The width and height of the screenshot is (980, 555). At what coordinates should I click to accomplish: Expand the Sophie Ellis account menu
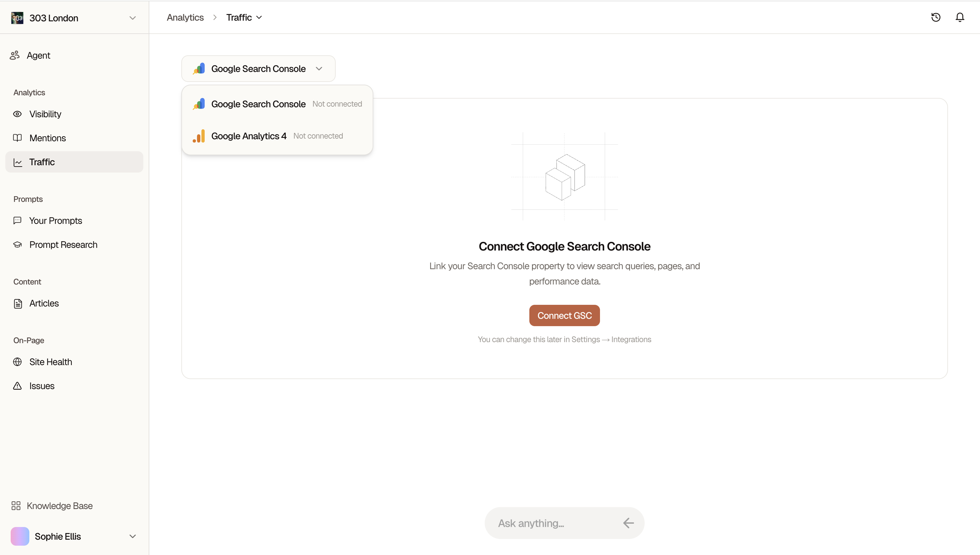click(x=132, y=536)
